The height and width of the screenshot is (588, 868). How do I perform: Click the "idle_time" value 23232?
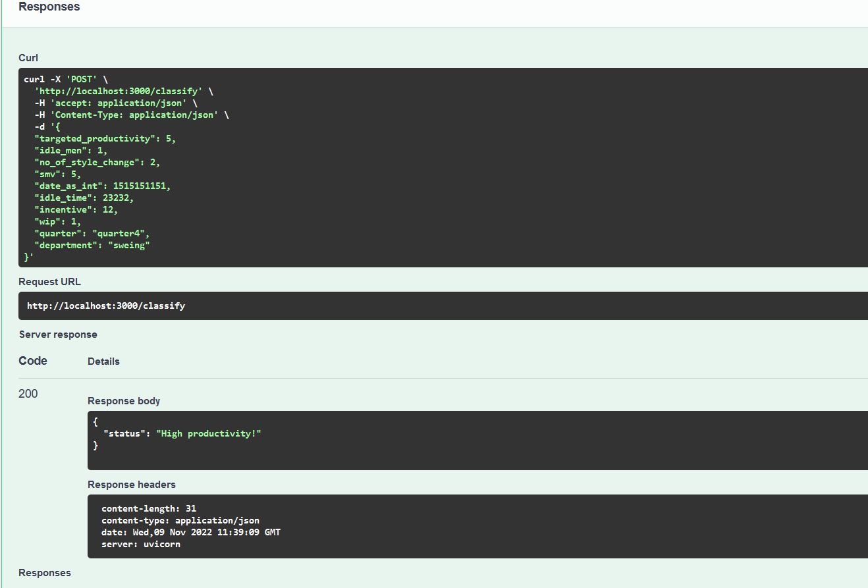tap(117, 198)
